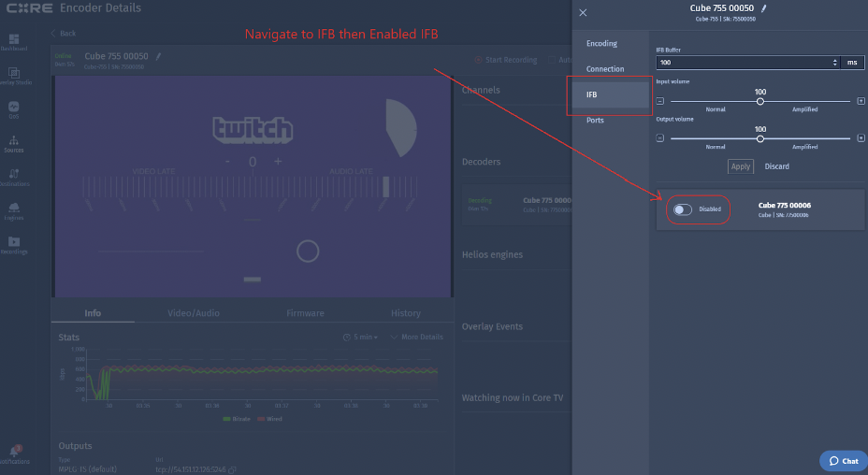Viewport: 868px width, 475px height.
Task: Expand More Details in Stats
Action: (417, 337)
